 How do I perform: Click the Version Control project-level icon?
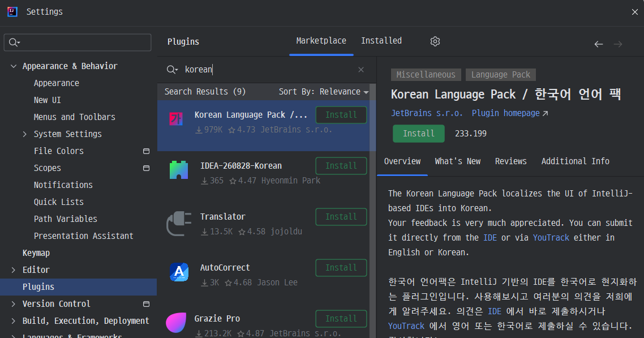146,304
